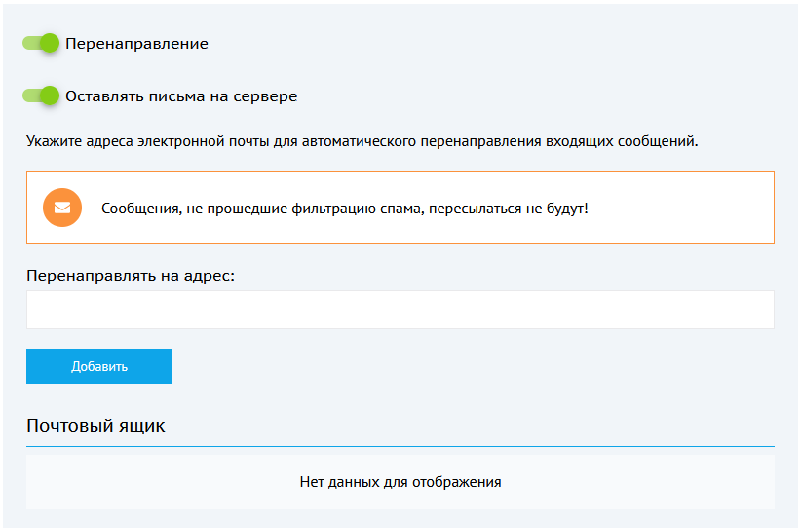Click the Перенаправлять на адрес: field label
Screen dimensions: 801x532
pyautogui.click(x=132, y=275)
